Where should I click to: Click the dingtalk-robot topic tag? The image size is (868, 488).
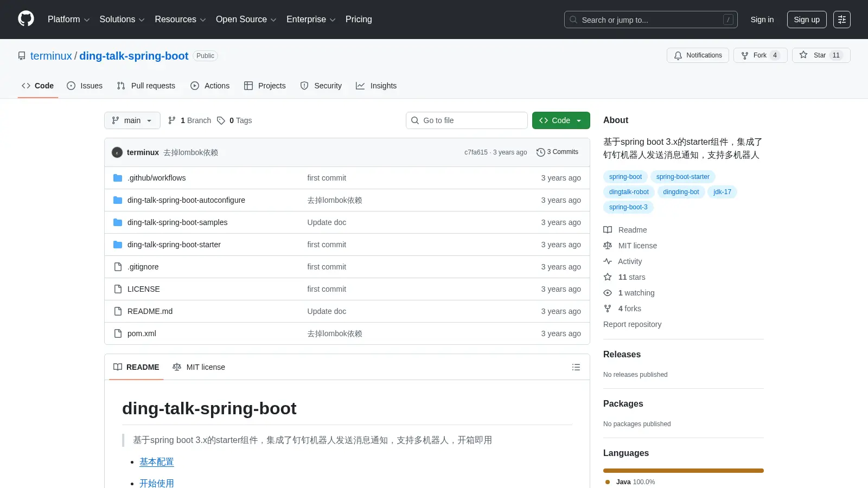629,192
